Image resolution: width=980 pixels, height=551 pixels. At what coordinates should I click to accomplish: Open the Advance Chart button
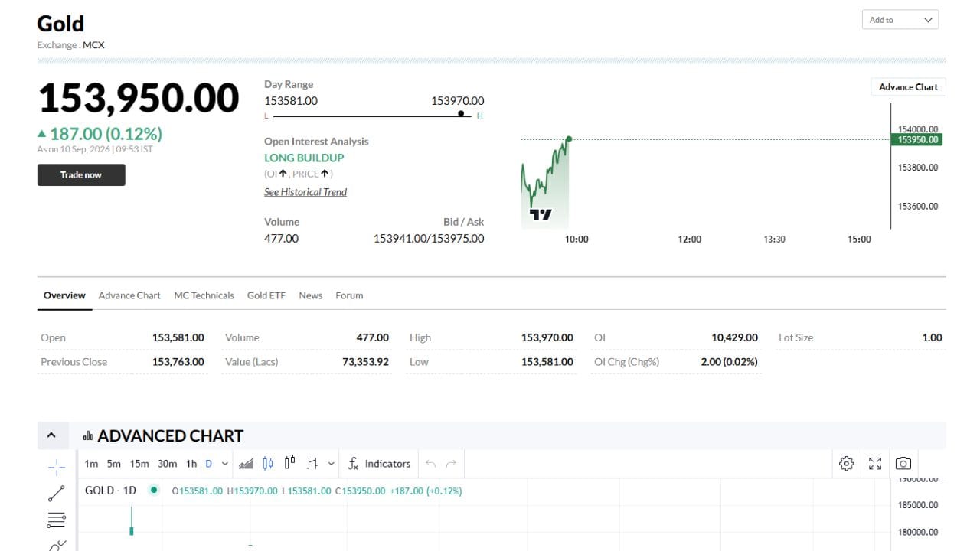tap(908, 87)
